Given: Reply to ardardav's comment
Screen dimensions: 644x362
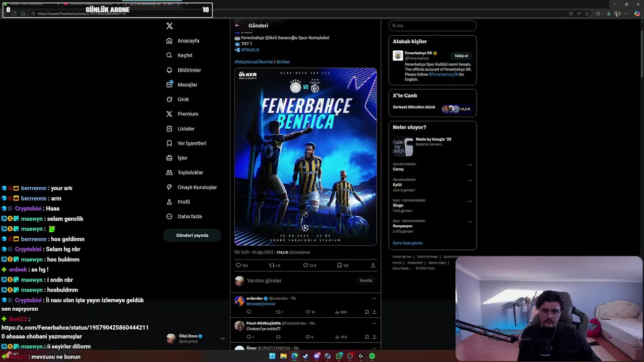Looking at the screenshot, I should point(249,312).
